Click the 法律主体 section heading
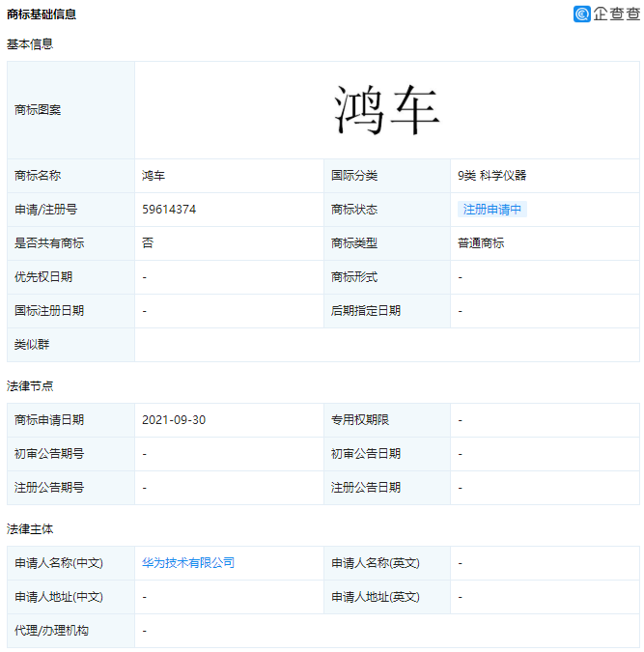Image resolution: width=644 pixels, height=652 pixels. pyautogui.click(x=30, y=529)
